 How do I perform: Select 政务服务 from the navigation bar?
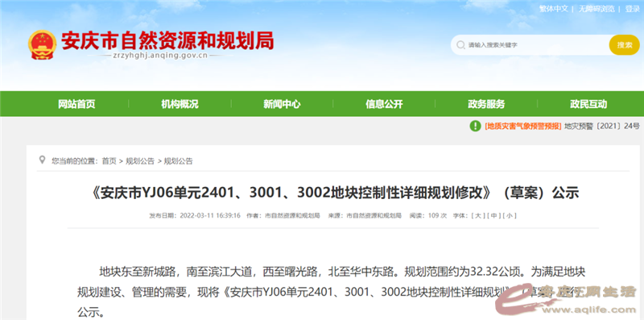click(x=486, y=104)
